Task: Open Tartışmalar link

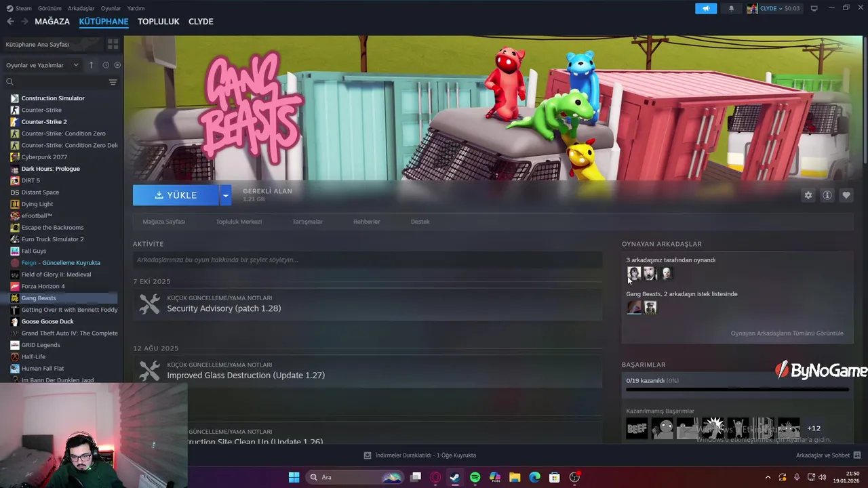Action: point(307,222)
